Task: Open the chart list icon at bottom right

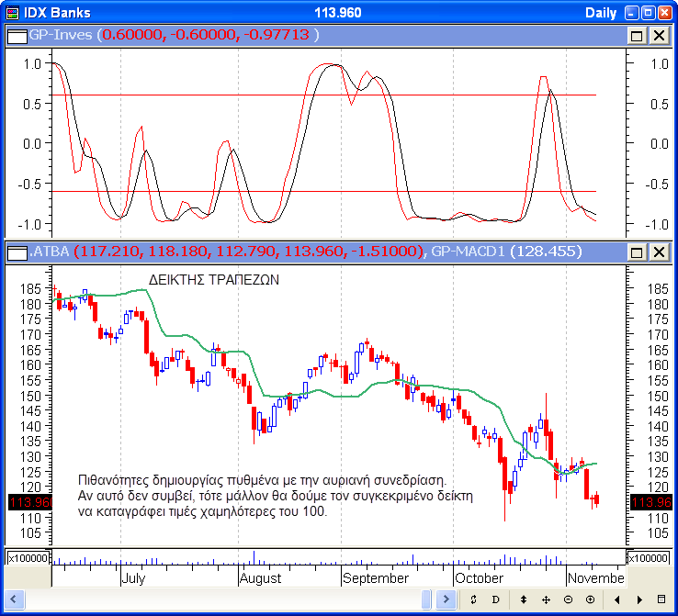Action: pyautogui.click(x=662, y=599)
